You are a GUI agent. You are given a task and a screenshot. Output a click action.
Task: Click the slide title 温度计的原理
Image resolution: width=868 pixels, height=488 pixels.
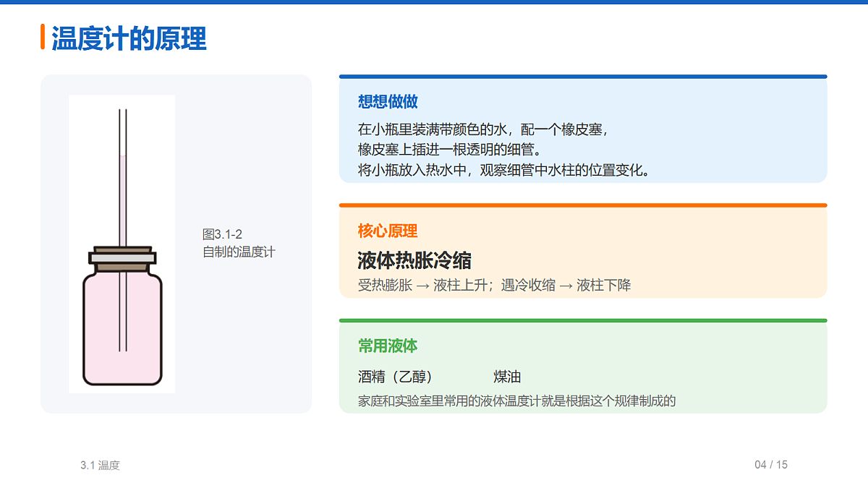[x=129, y=38]
